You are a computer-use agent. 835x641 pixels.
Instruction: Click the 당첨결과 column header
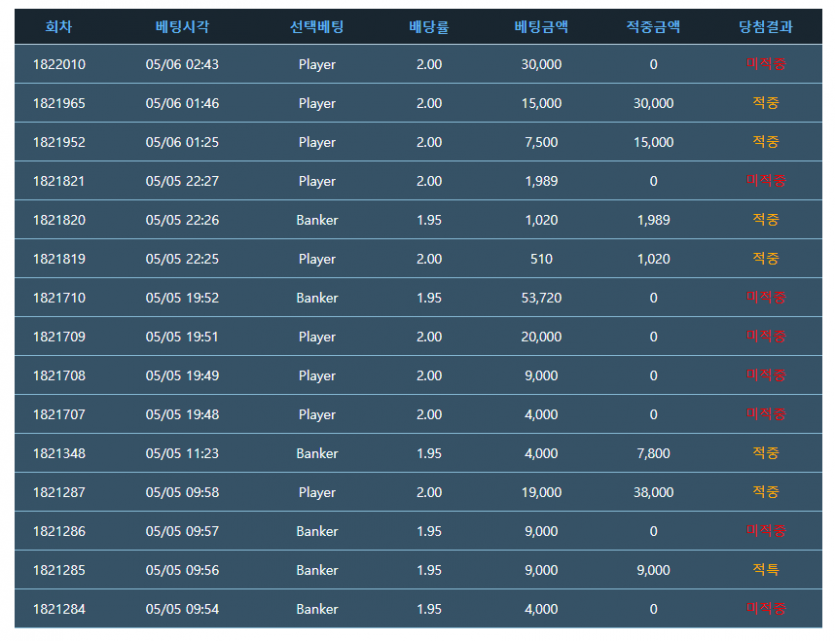[766, 27]
